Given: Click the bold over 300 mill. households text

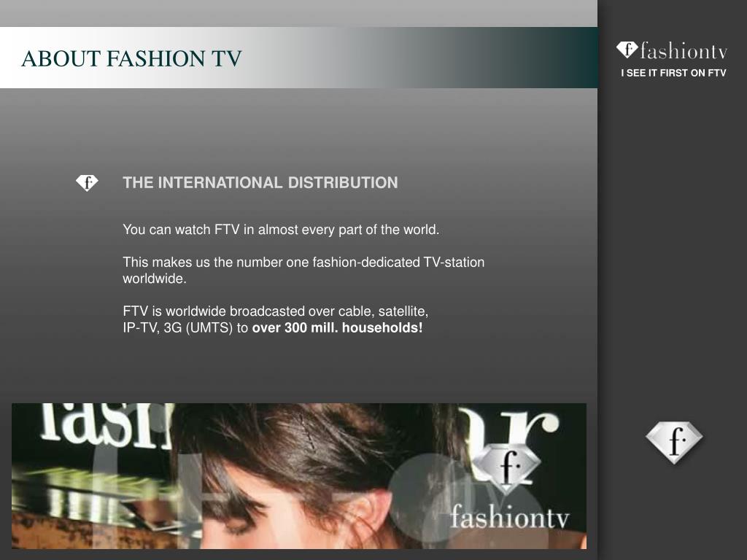Looking at the screenshot, I should [x=337, y=328].
